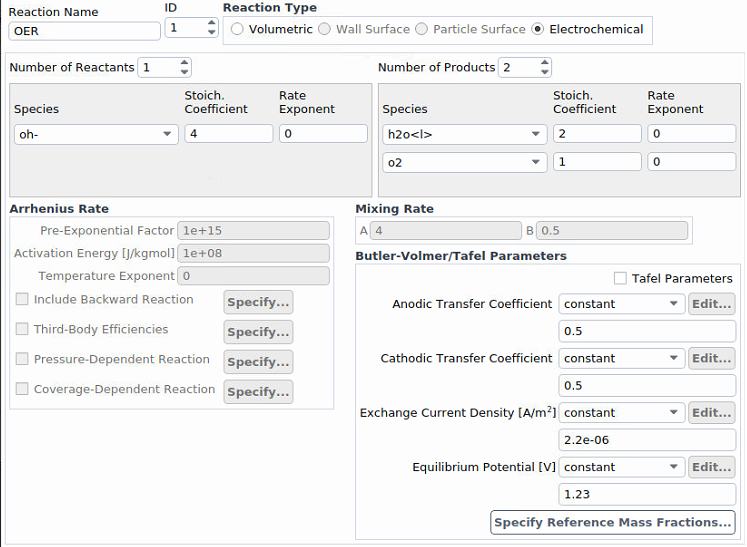The image size is (747, 547).
Task: Increase Number of Products with up arrow
Action: 545,62
